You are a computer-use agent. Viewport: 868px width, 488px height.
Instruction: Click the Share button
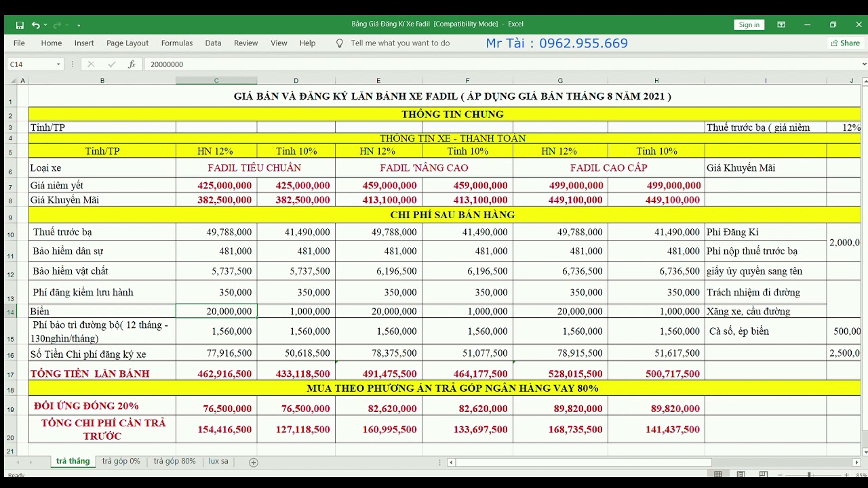click(845, 43)
